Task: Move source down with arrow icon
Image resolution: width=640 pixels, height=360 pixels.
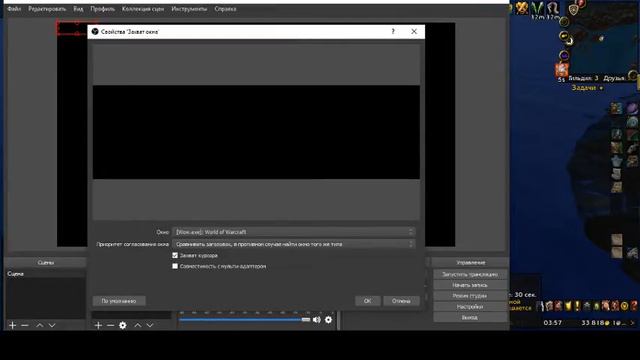Action: (x=150, y=325)
